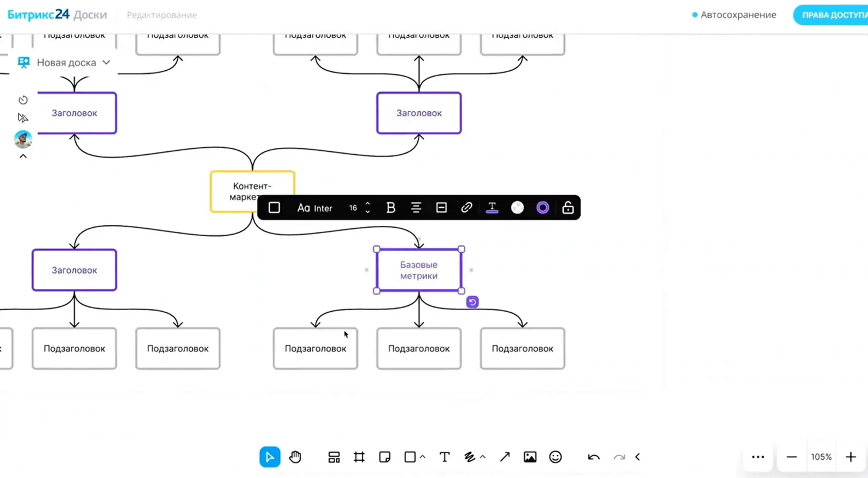Screen dimensions: 868x478
Task: Click the rotate handle of selected shape
Action: (x=472, y=302)
